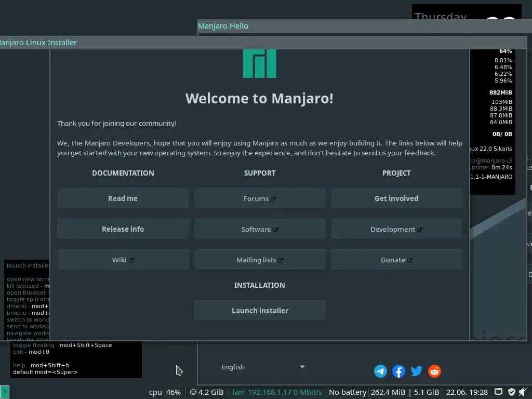Screen dimensions: 532x399
Task: Click the No battery status entry
Action: 348,392
